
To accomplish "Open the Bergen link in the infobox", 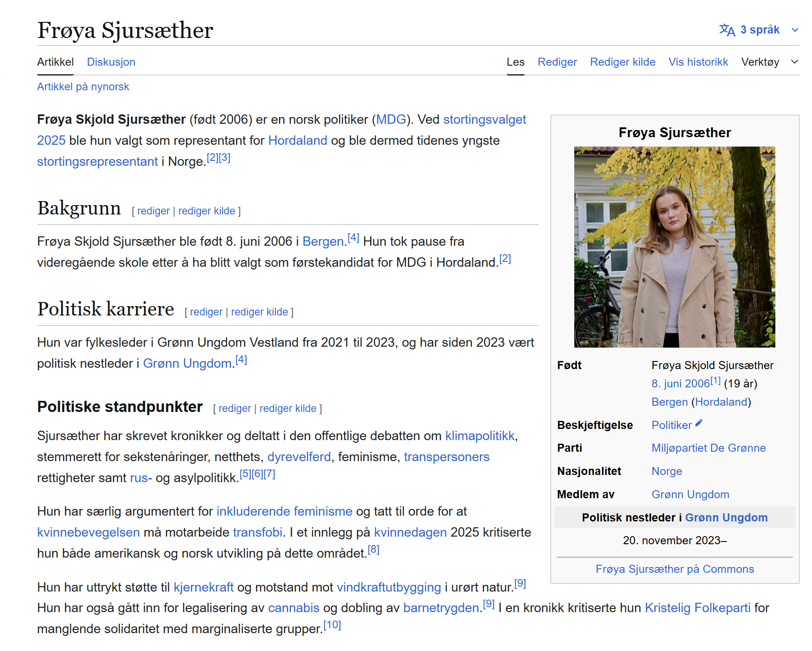I will (x=670, y=402).
